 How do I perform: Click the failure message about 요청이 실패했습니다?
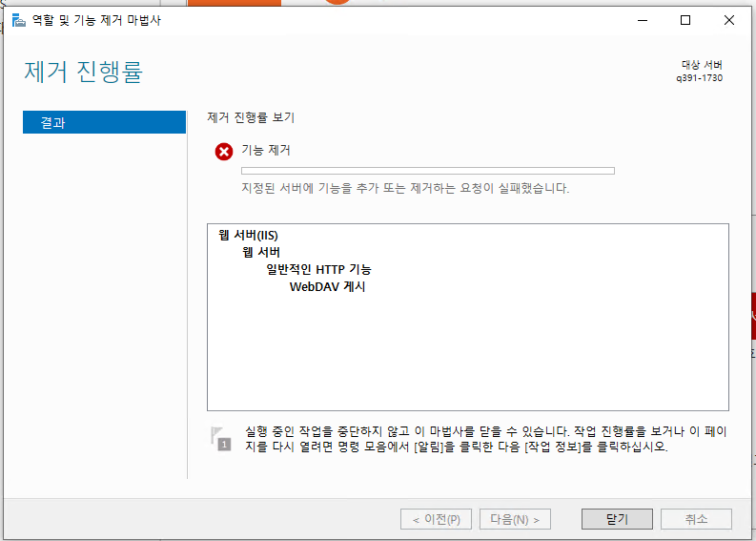click(x=405, y=188)
